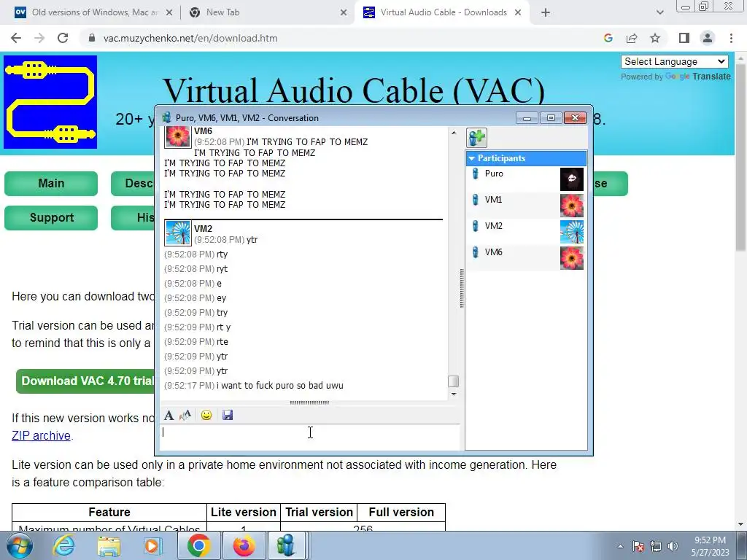This screenshot has width=747, height=560.
Task: Click the chat scroll up arrow
Action: (x=454, y=133)
